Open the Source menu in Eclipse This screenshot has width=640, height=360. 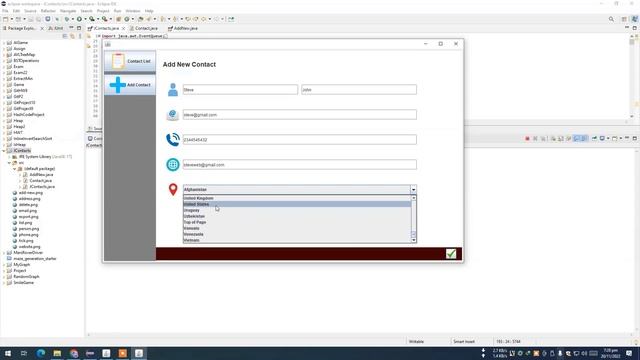(x=30, y=11)
